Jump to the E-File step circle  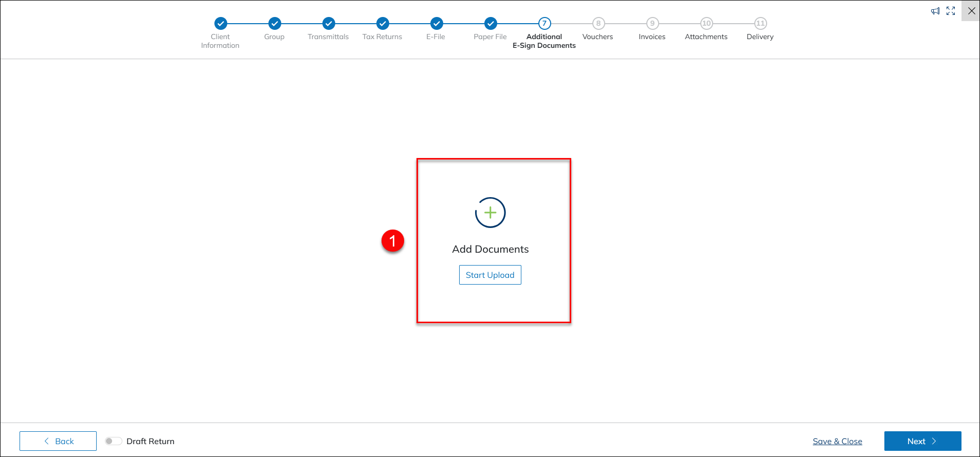(x=437, y=24)
